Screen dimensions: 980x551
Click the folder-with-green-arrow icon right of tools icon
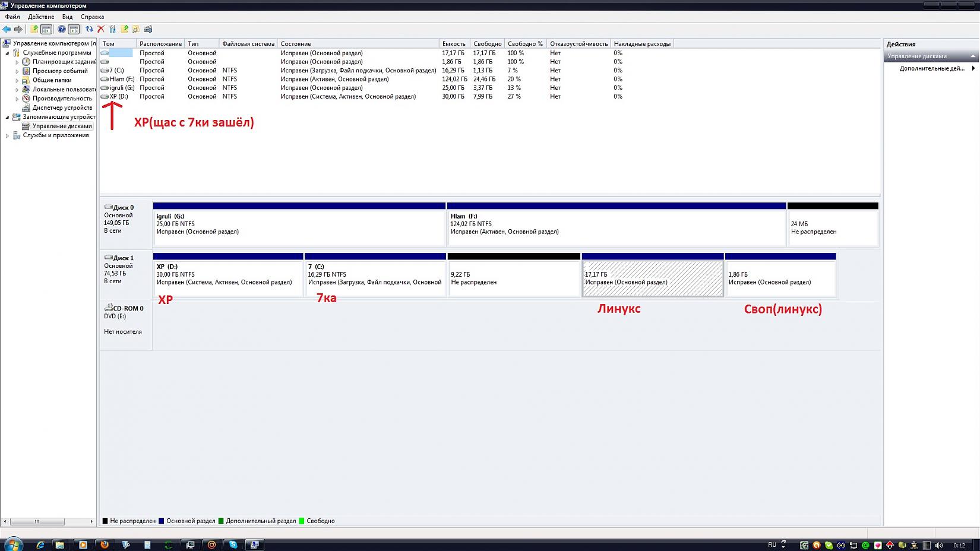coord(124,29)
